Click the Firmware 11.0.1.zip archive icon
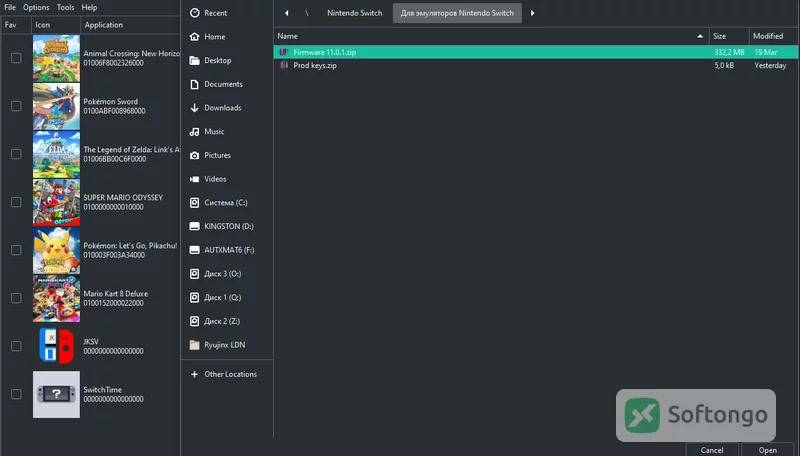This screenshot has width=800, height=456. coord(284,52)
